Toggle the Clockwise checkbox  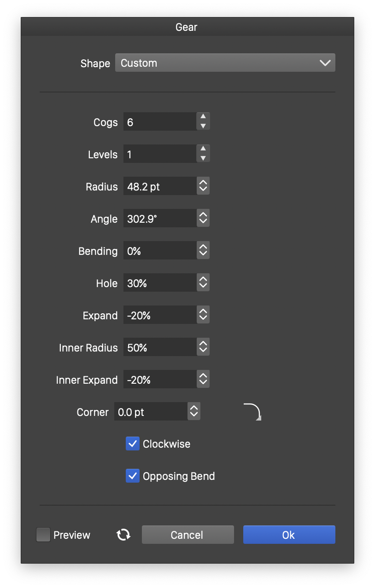coord(133,444)
